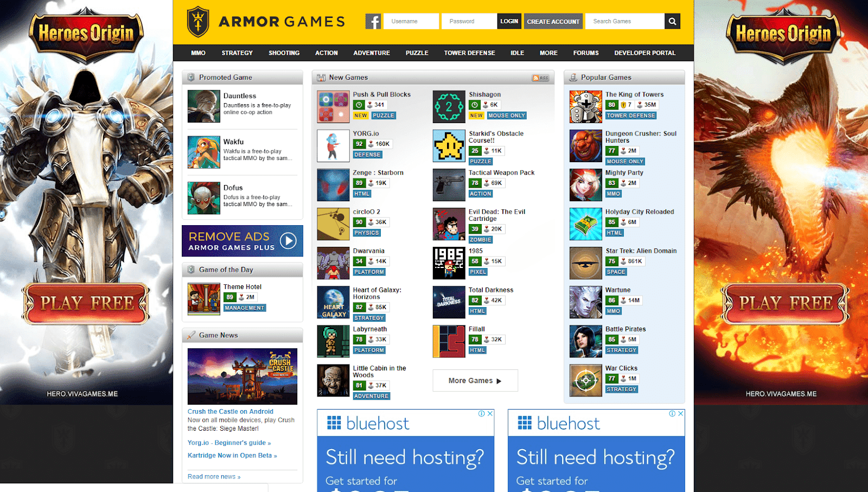Screen dimensions: 868x492
Task: Open the Total Darkness game icon
Action: [449, 302]
